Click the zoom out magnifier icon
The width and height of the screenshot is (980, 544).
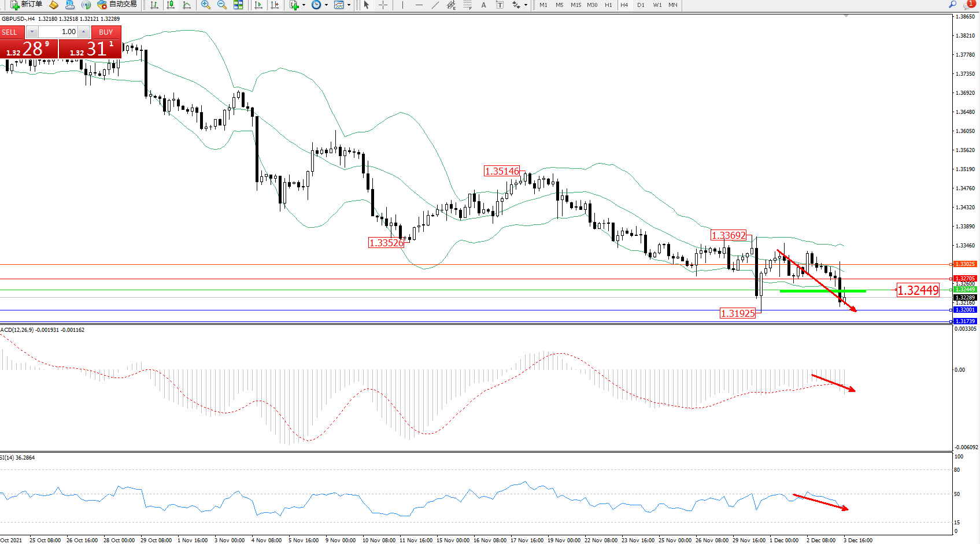coord(221,5)
